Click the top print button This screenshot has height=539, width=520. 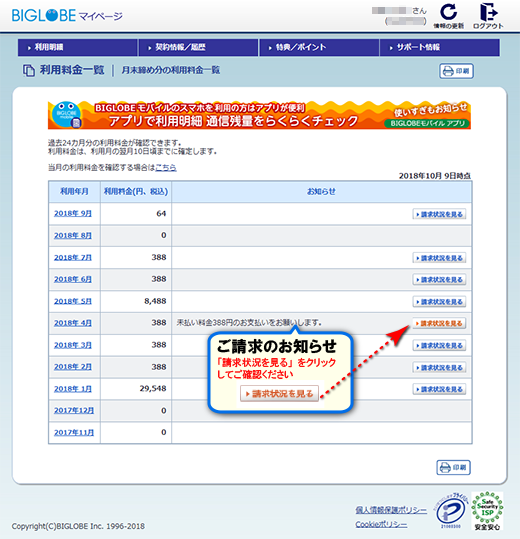(456, 71)
